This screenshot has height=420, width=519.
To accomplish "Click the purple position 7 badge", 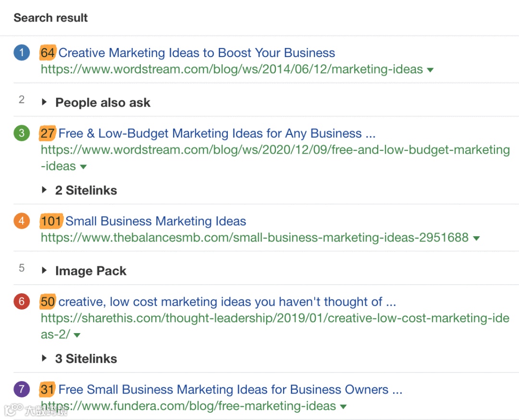I will [x=22, y=390].
